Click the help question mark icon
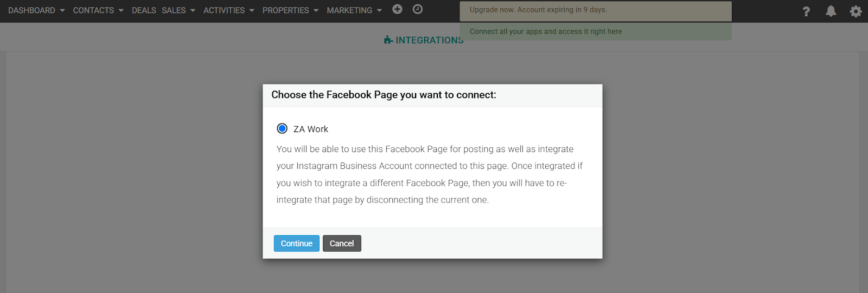Image resolution: width=868 pixels, height=293 pixels. tap(806, 11)
